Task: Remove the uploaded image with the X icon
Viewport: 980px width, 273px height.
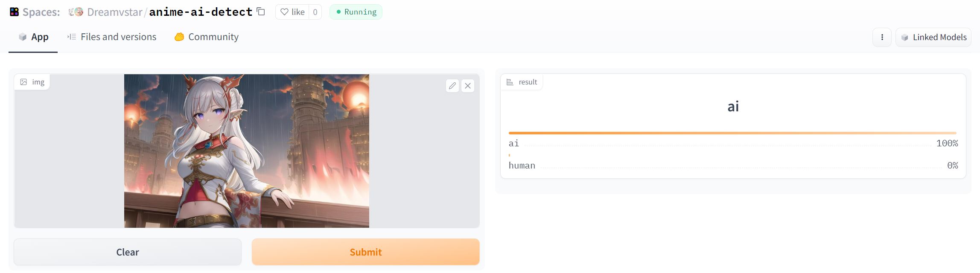Action: click(468, 86)
